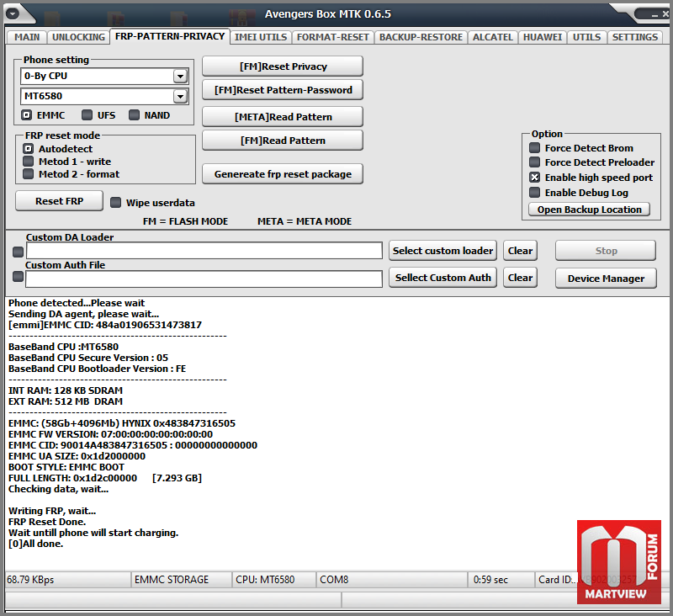Screen dimensions: 673x616
Task: Open the top-left window menu arrow icon
Action: coord(13,13)
